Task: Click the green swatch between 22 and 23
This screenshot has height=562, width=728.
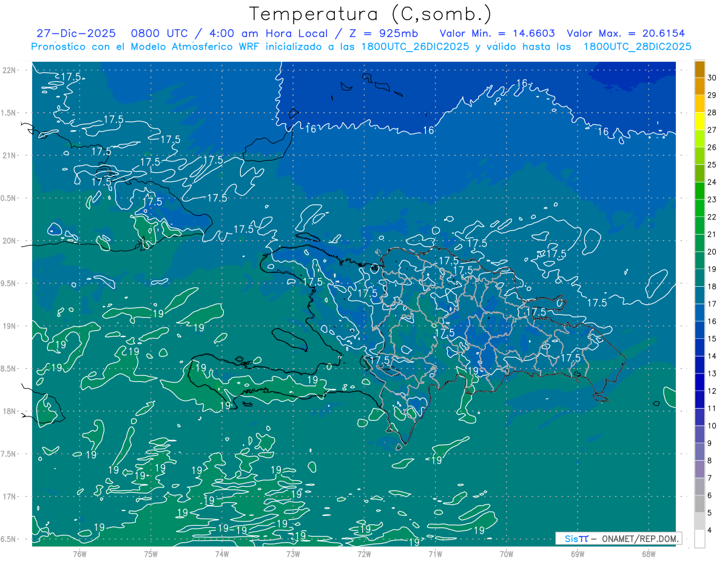Action: click(699, 208)
